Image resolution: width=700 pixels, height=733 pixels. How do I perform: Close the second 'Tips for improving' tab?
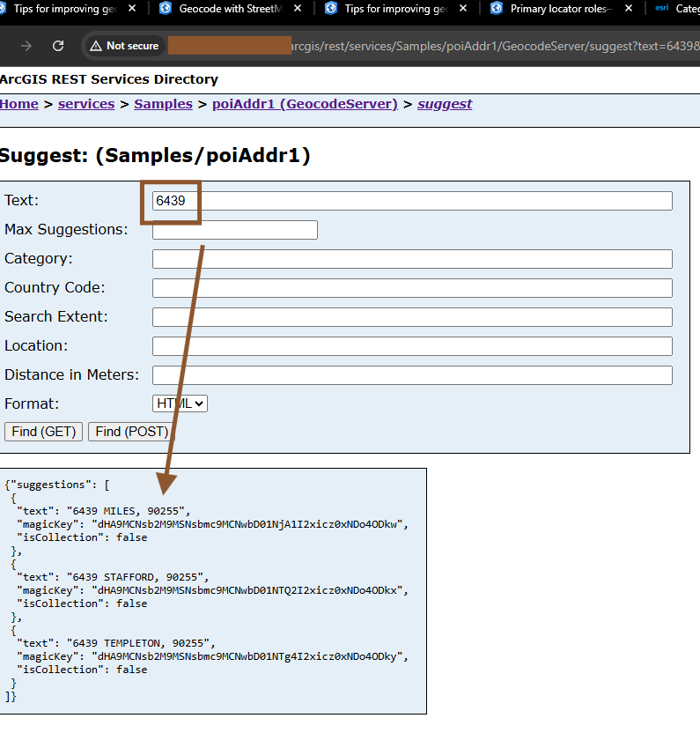[463, 9]
